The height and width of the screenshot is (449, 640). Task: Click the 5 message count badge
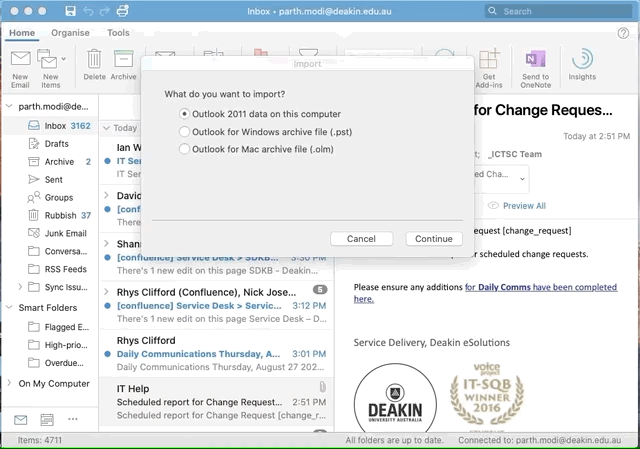click(320, 290)
